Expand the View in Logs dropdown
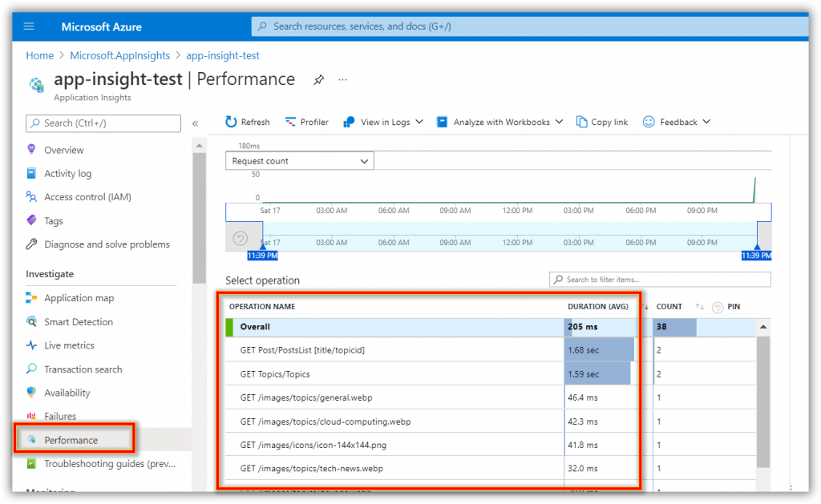The width and height of the screenshot is (821, 504). point(382,122)
